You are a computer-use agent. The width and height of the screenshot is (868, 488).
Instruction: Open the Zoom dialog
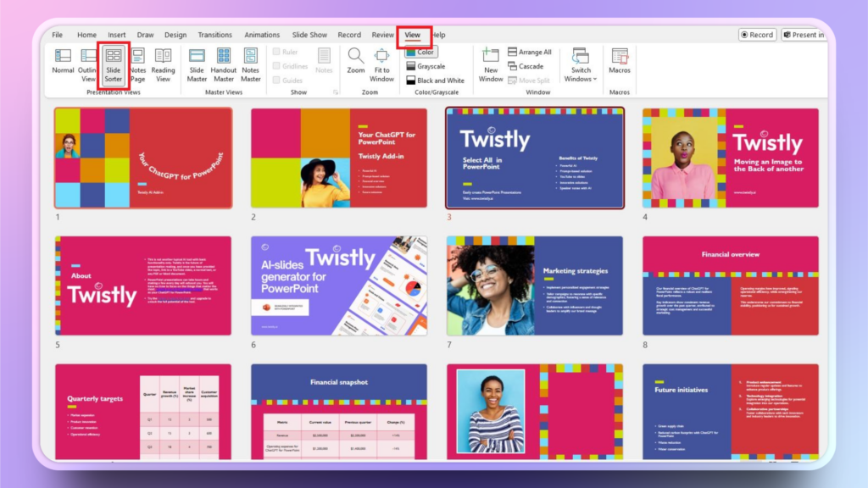coord(355,61)
